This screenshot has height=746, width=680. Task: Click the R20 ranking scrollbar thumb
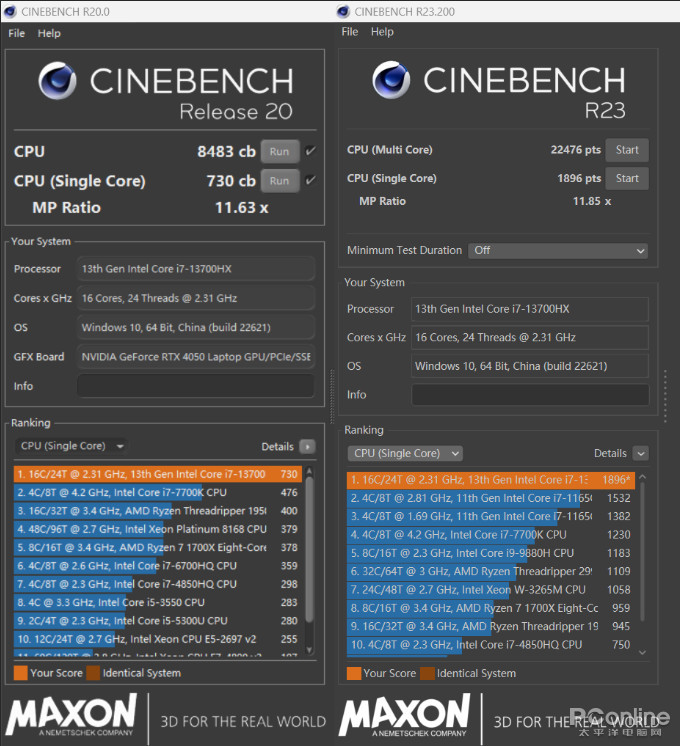309,550
